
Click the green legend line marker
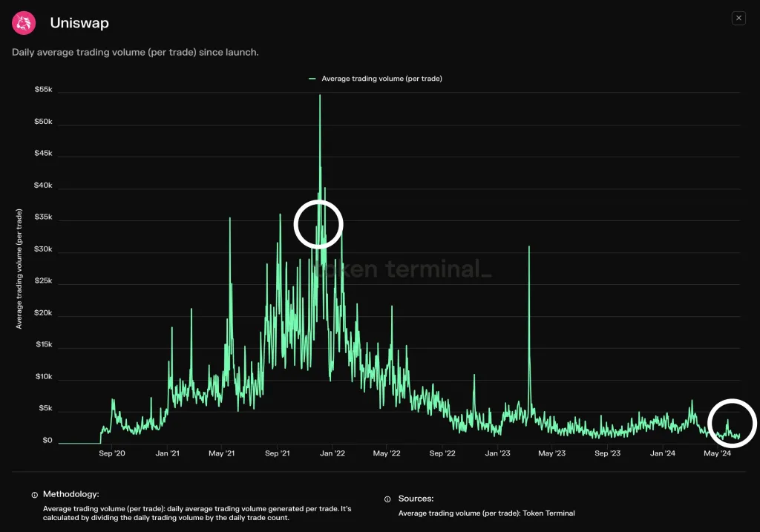pos(311,78)
